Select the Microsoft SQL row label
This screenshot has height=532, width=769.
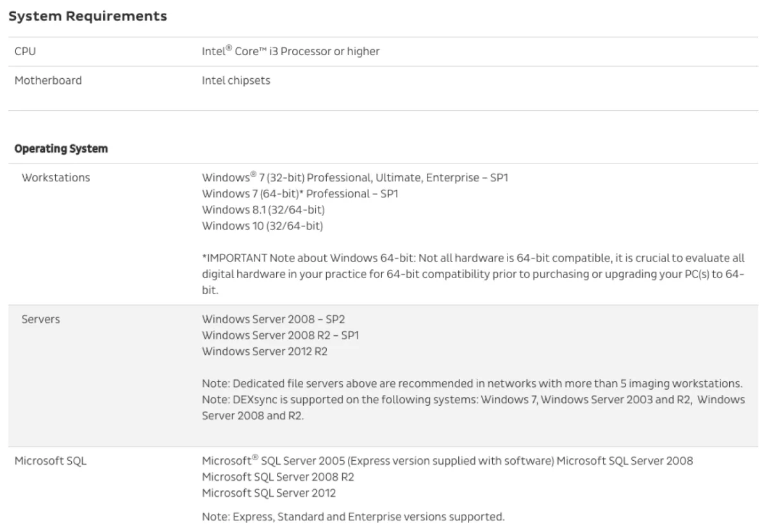51,461
